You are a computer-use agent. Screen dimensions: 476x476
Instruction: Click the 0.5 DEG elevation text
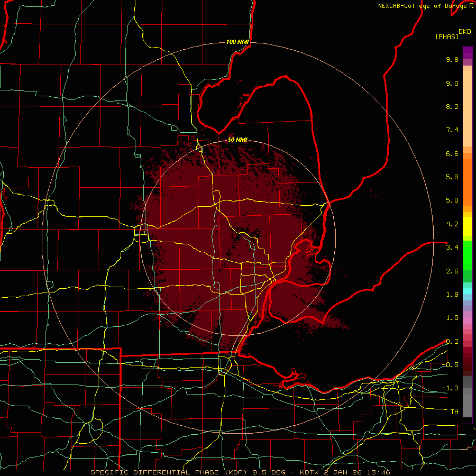[268, 472]
